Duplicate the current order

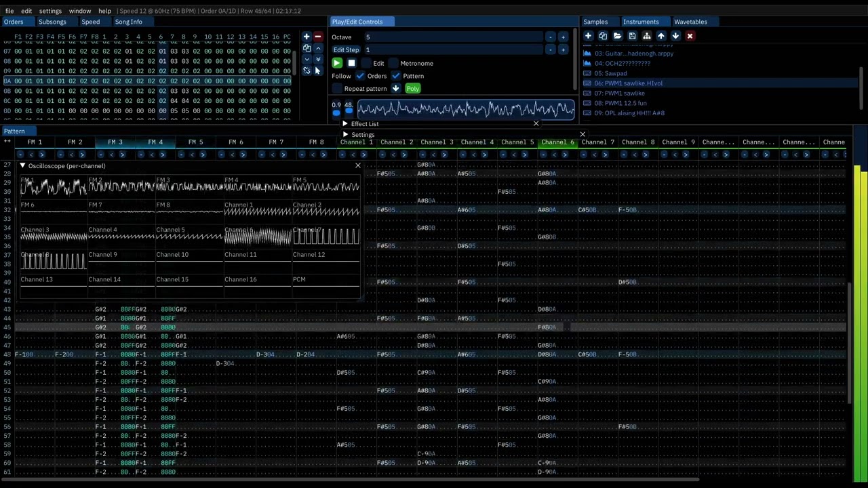coord(307,48)
